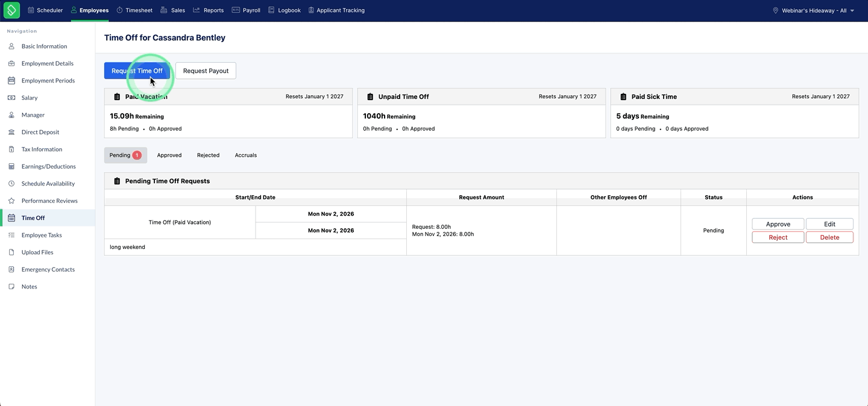
Task: Click the 'Start/End Date' column header
Action: click(x=255, y=198)
